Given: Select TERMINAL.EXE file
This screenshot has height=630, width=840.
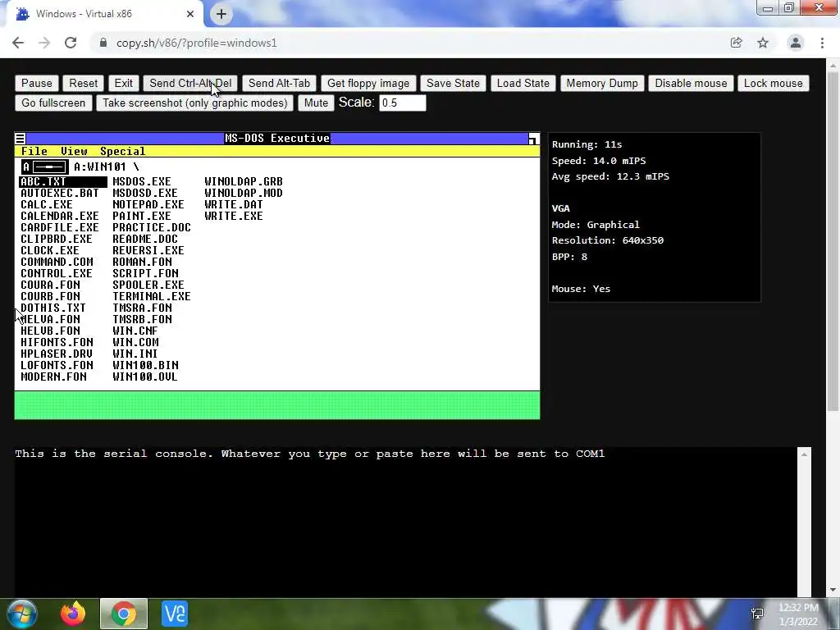Looking at the screenshot, I should click(x=152, y=296).
